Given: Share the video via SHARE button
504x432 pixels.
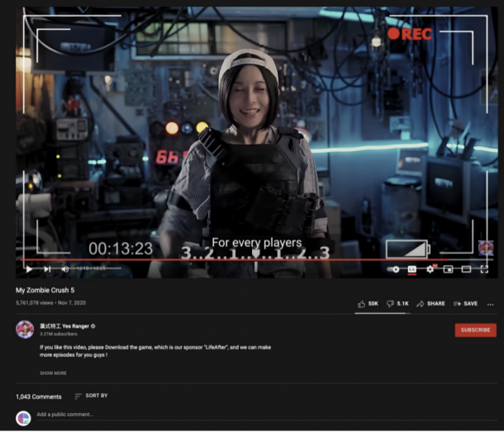Looking at the screenshot, I should tap(430, 304).
